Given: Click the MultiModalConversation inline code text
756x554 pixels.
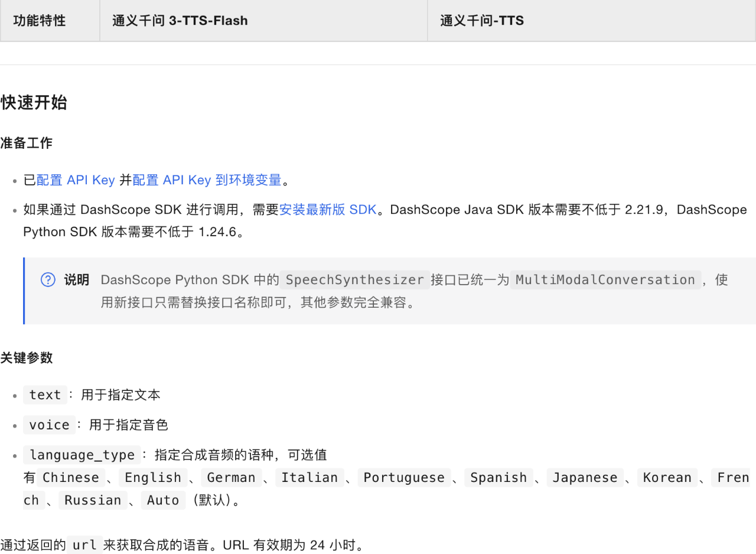Looking at the screenshot, I should (x=606, y=279).
